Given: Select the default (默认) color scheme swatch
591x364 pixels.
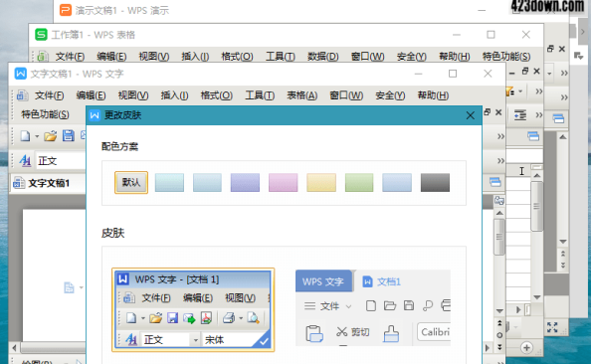Looking at the screenshot, I should pos(131,182).
